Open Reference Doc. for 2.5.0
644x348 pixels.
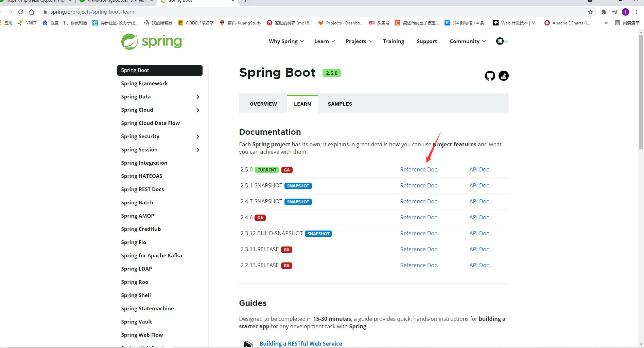(x=419, y=169)
